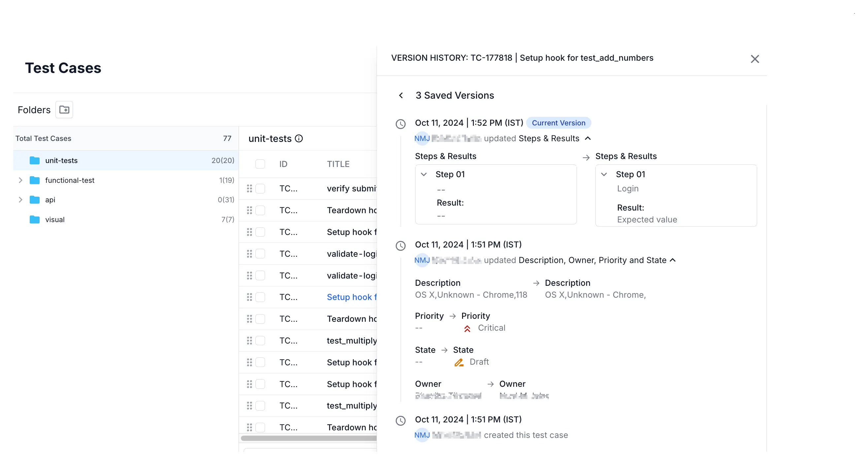Screen dimensions: 868x465
Task: Toggle checkbox on first test case row
Action: click(261, 188)
